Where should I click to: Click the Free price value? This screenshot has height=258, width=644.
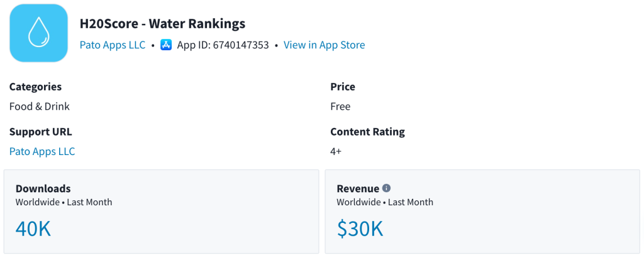click(x=340, y=106)
